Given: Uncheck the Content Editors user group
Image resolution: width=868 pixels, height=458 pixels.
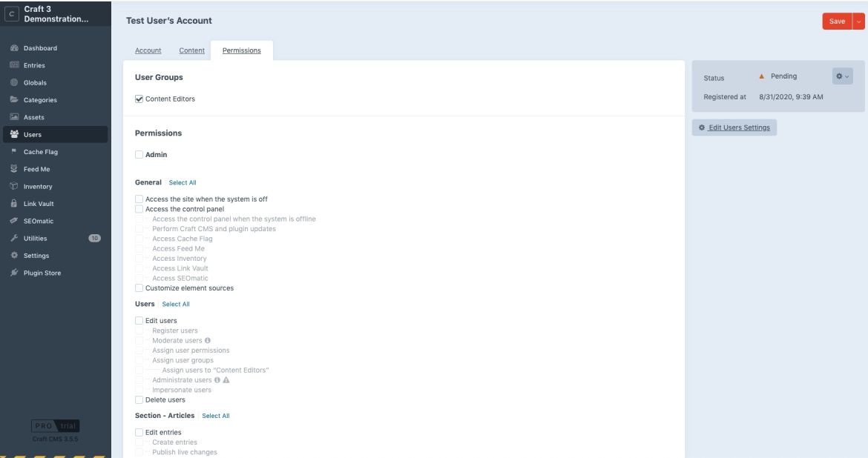Looking at the screenshot, I should (139, 98).
